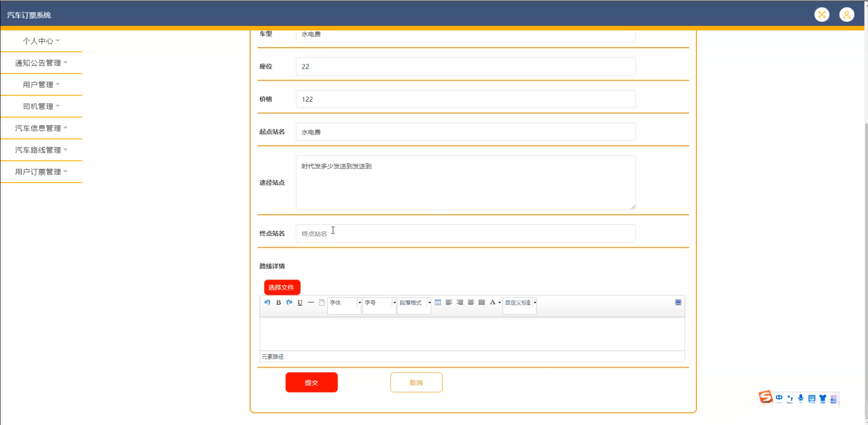Screen dimensions: 868x425
Task: Click the Sogou input method logo
Action: pos(765,397)
